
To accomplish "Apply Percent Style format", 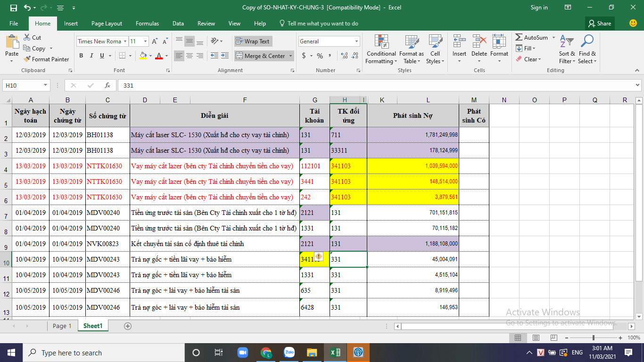I will (320, 56).
